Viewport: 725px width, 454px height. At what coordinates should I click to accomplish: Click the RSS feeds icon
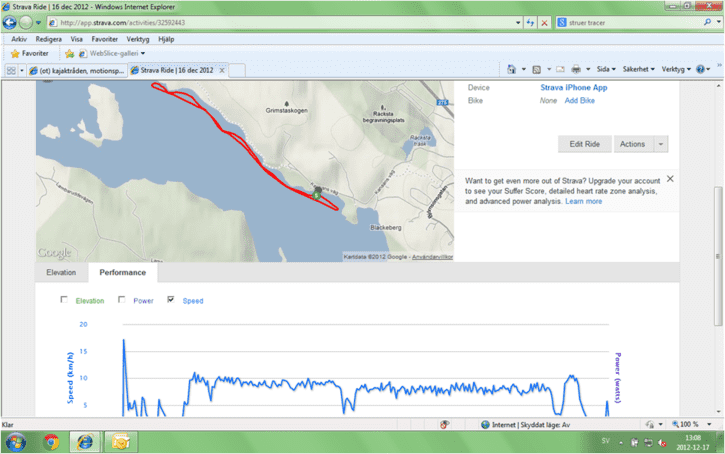tap(537, 69)
